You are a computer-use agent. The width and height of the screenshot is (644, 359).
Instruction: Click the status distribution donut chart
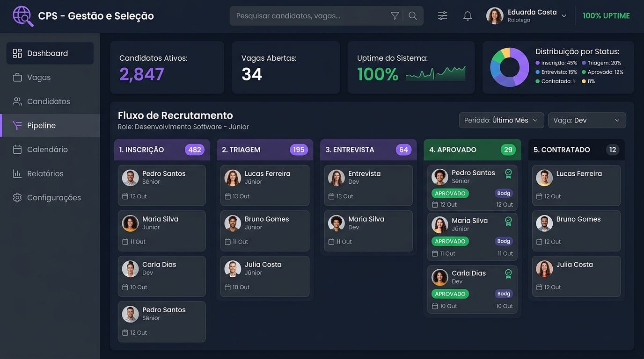(x=510, y=67)
